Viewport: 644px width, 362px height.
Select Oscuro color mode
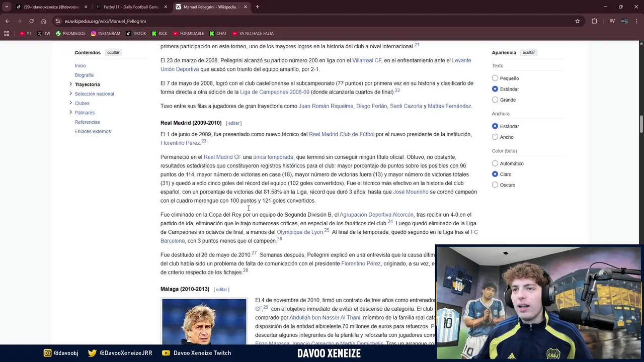pyautogui.click(x=495, y=185)
